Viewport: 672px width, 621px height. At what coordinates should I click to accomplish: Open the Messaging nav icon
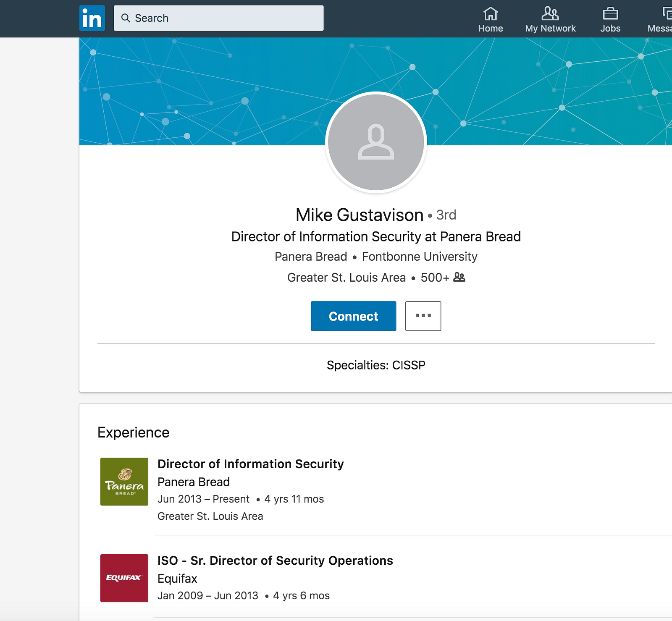click(x=667, y=13)
